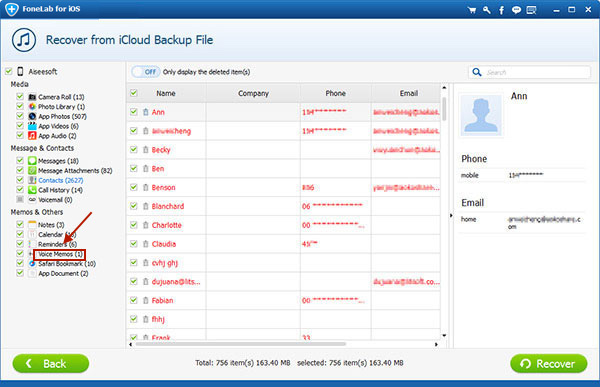Sort by the Email column header
600x387 pixels.
pos(409,93)
